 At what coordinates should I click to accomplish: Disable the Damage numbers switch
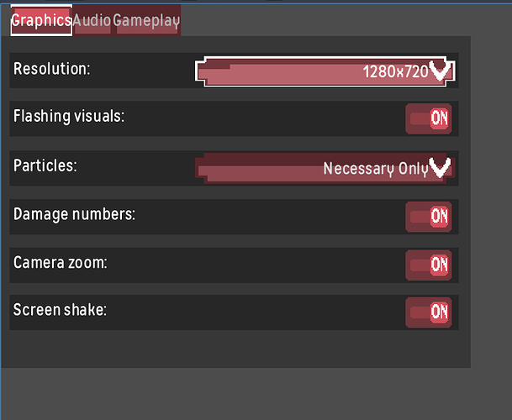pos(429,217)
